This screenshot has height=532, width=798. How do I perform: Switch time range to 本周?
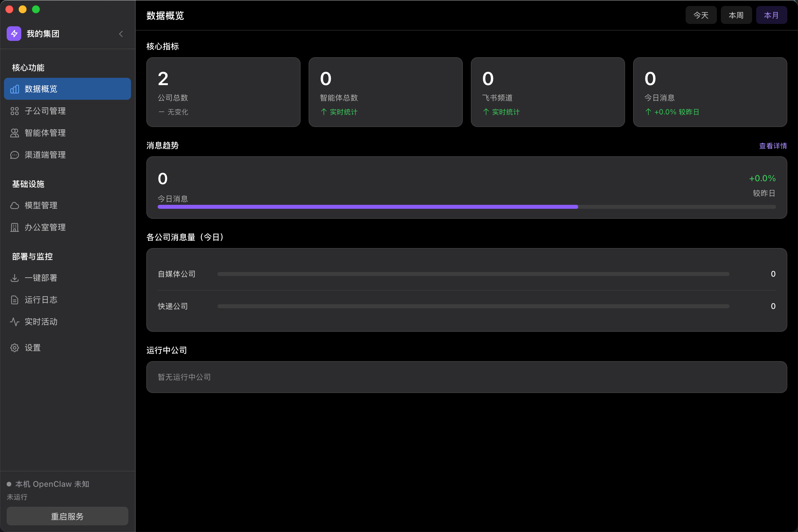coord(736,15)
